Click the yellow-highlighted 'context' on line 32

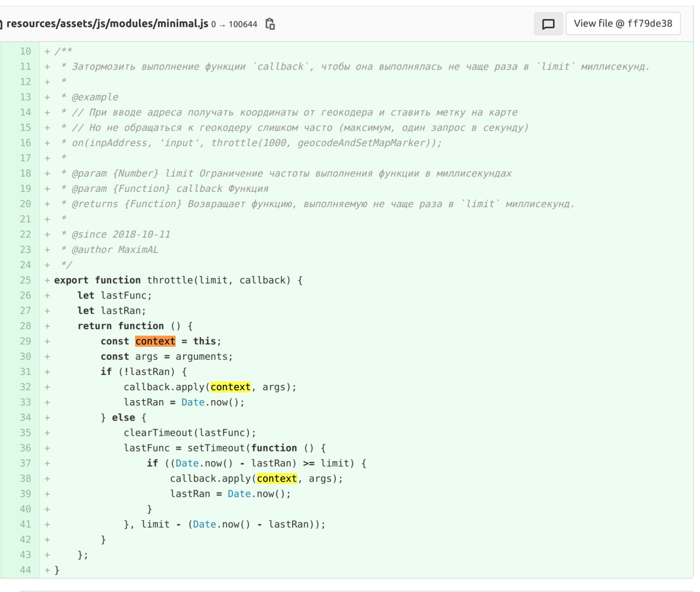pyautogui.click(x=230, y=387)
